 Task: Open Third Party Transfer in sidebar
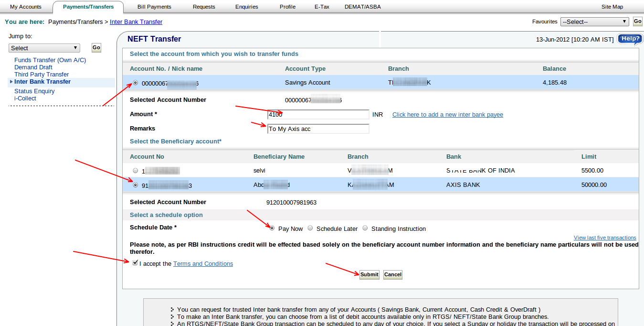click(42, 75)
